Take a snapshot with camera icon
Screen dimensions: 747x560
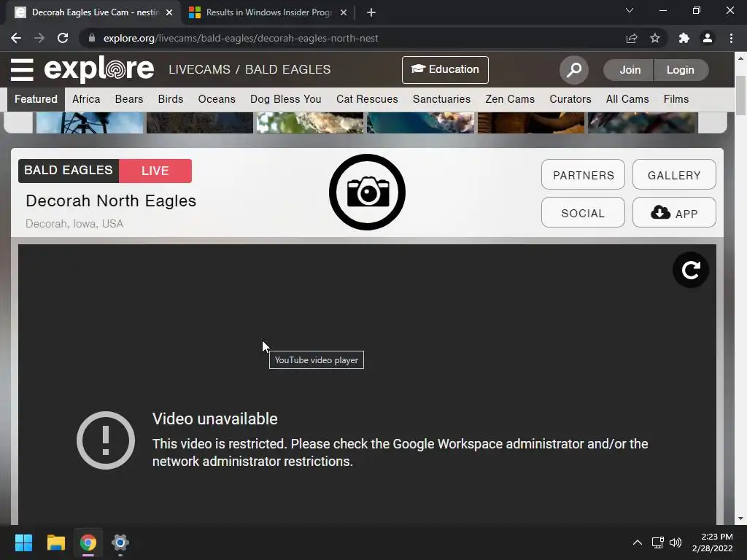367,192
